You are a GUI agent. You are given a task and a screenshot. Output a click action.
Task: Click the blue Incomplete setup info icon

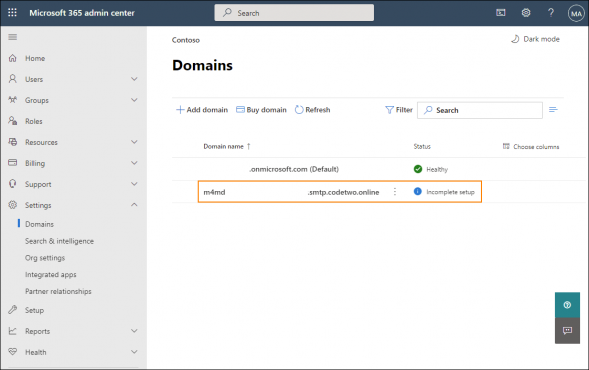click(x=417, y=191)
